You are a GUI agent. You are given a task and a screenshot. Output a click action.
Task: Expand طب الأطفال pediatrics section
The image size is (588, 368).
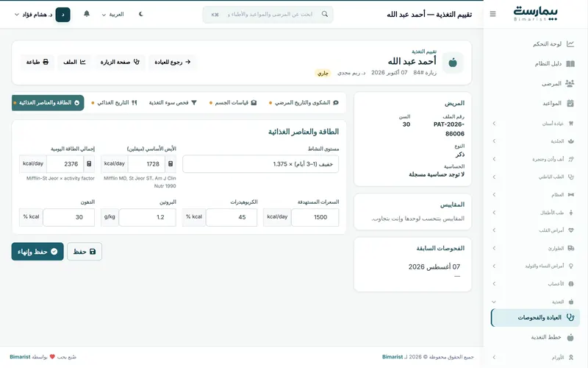tap(535, 213)
